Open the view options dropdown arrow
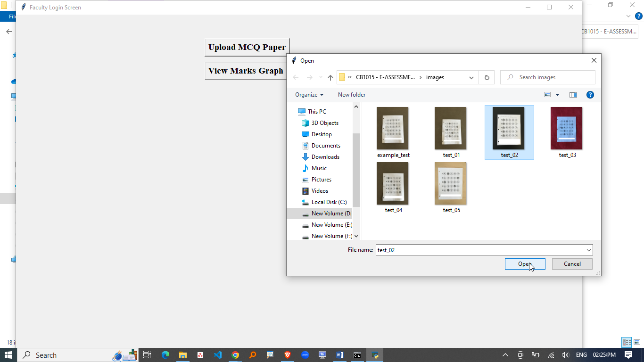This screenshot has width=644, height=362. 557,95
